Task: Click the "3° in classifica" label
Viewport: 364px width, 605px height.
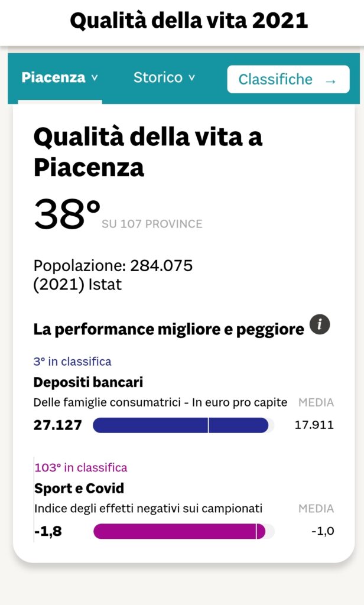Action: click(x=72, y=362)
